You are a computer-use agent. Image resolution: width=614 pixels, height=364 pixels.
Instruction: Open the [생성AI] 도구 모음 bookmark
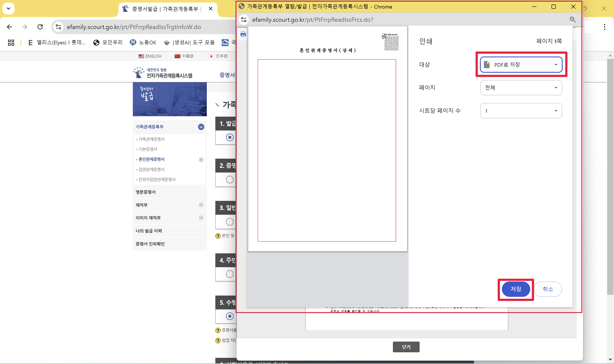pos(189,42)
